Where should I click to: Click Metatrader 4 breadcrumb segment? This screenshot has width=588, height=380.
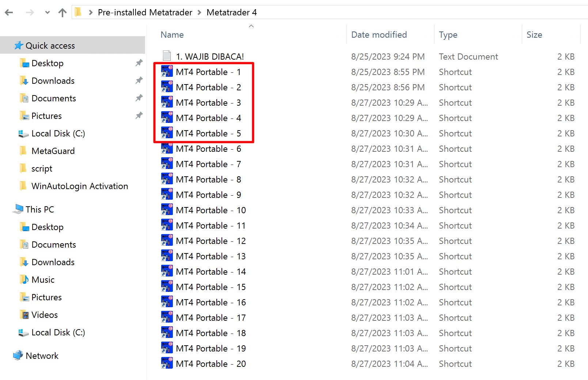[232, 12]
